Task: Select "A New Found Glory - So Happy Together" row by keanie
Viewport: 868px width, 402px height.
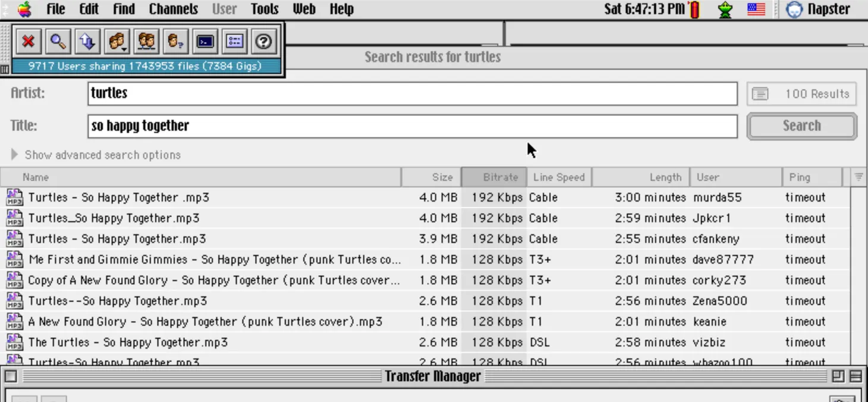Action: click(425, 322)
